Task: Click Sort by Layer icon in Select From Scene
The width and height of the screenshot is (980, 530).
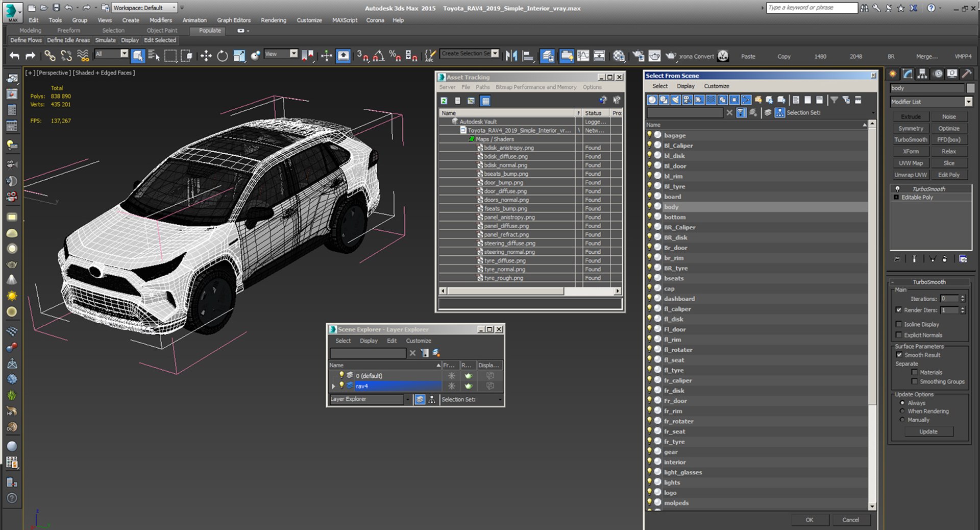Action: coord(768,113)
